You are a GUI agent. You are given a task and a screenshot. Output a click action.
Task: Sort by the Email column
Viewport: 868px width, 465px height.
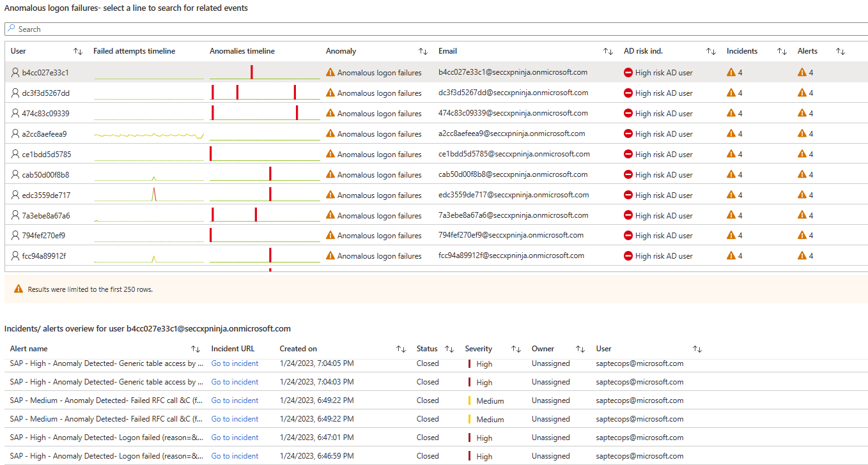pyautogui.click(x=608, y=51)
